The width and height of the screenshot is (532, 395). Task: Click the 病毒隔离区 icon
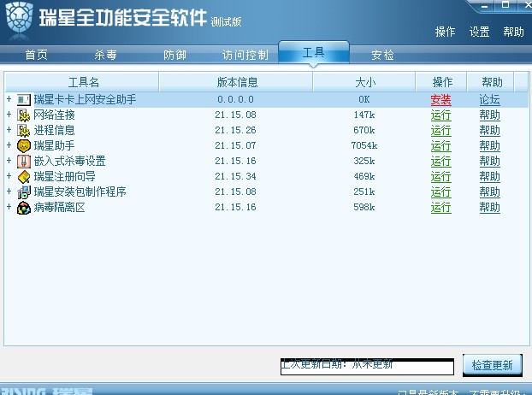(24, 208)
